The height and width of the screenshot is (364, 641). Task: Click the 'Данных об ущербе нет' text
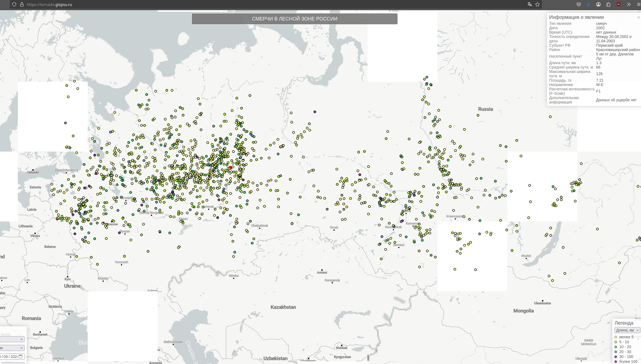pyautogui.click(x=616, y=100)
